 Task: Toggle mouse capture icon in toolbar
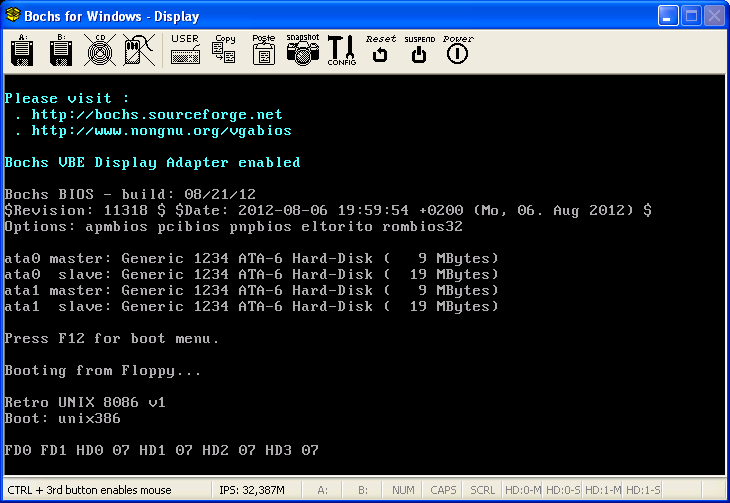(x=139, y=50)
